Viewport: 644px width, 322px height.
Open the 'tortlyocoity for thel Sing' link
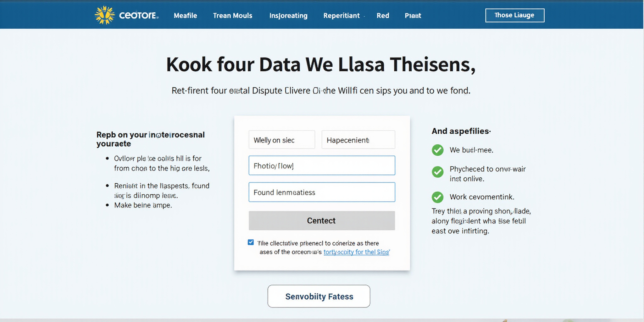point(356,252)
